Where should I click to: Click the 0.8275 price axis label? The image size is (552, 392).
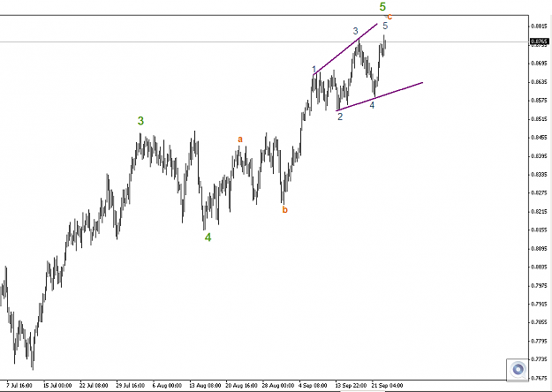(539, 192)
